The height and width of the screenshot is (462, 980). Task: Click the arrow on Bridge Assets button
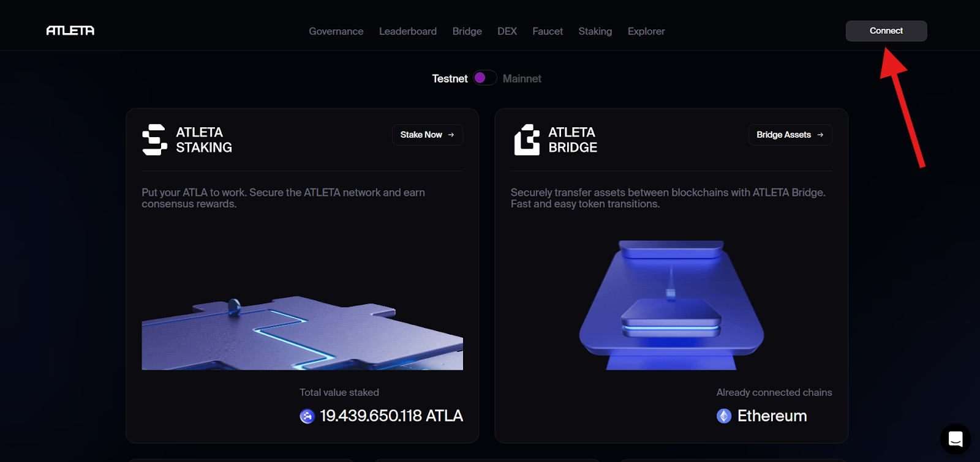tap(820, 135)
